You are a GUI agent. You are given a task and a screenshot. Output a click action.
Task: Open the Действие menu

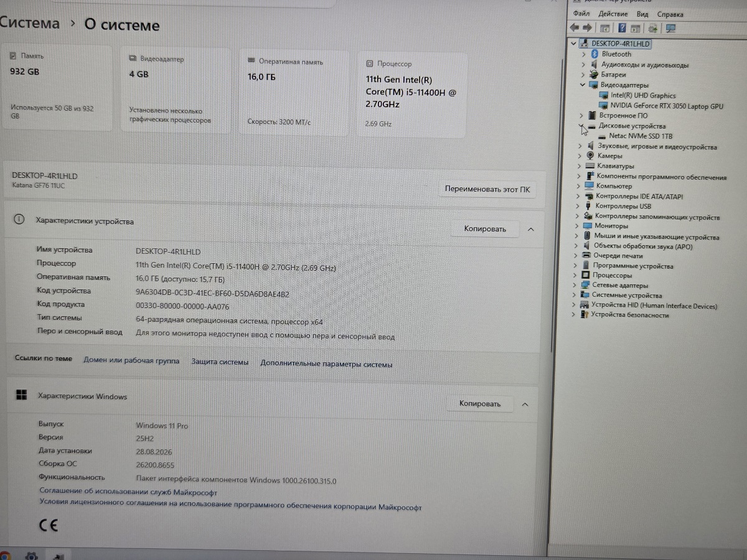pos(613,14)
